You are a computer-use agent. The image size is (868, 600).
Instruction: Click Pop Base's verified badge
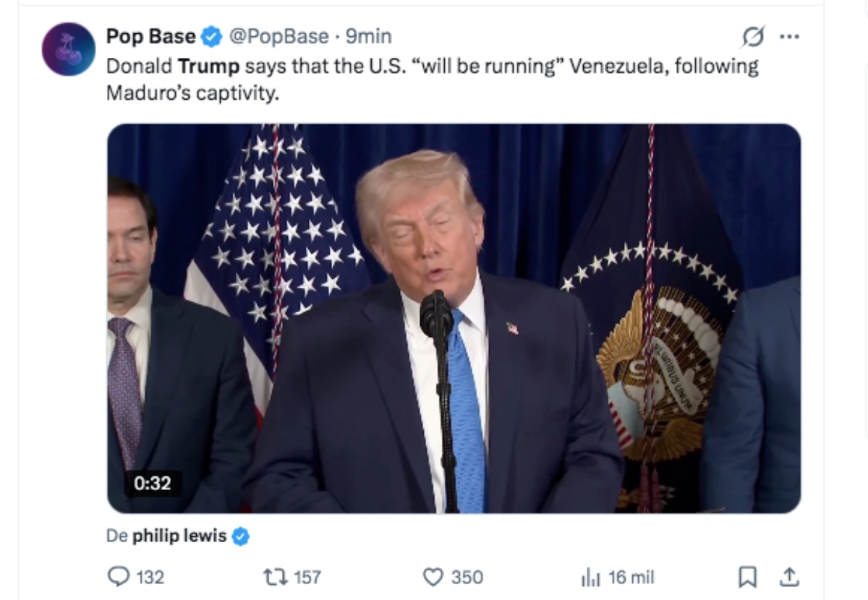click(210, 36)
